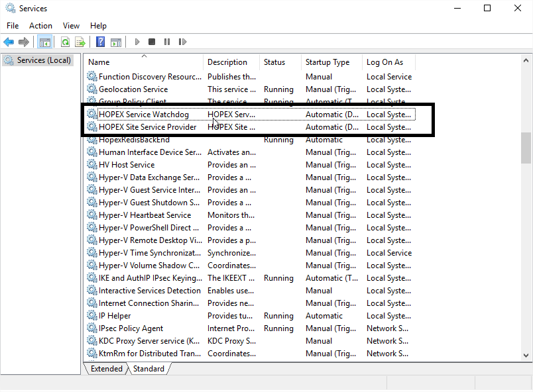Click the Stop Service square icon

(x=152, y=42)
